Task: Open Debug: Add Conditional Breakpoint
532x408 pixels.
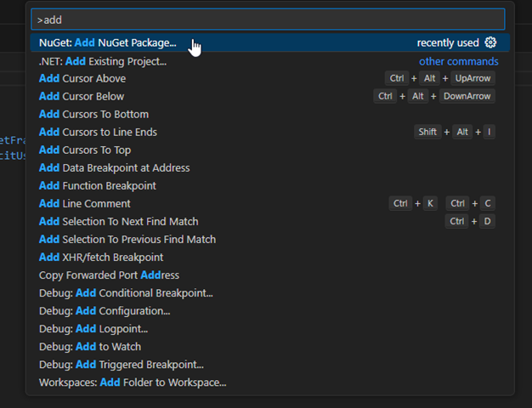Action: [x=269, y=293]
